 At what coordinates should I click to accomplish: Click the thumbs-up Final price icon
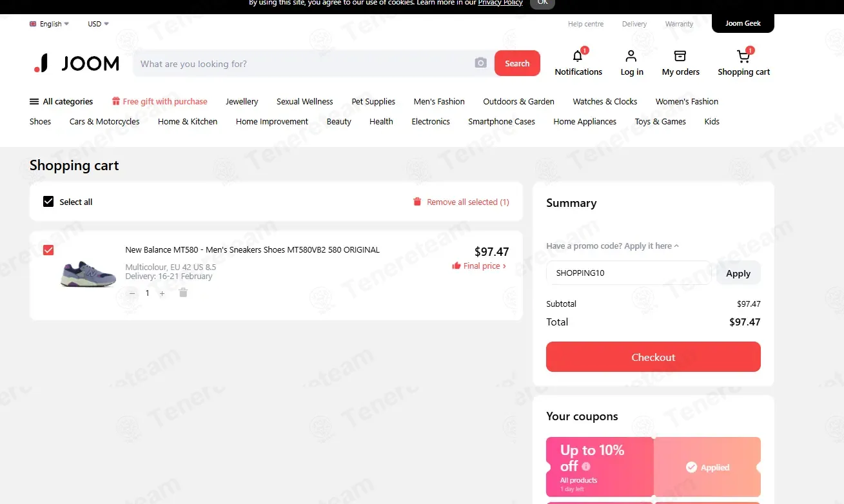(x=456, y=266)
